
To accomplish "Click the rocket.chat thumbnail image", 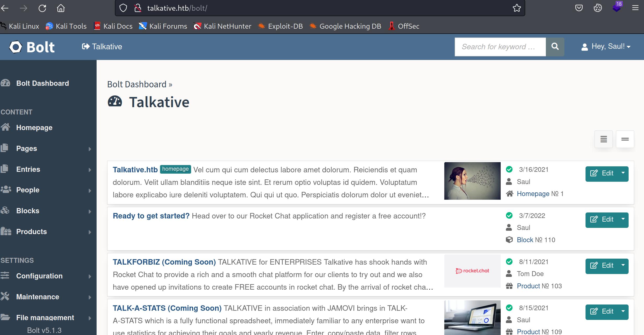I will click(x=472, y=271).
